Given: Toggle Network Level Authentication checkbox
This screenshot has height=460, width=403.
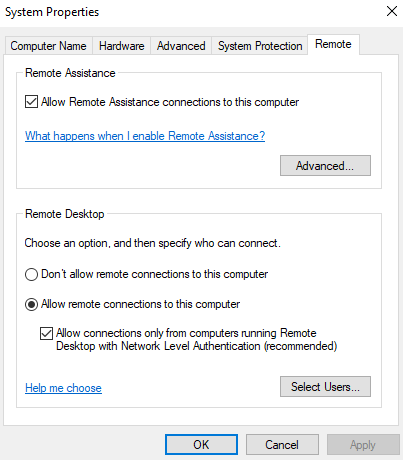Looking at the screenshot, I should [46, 333].
